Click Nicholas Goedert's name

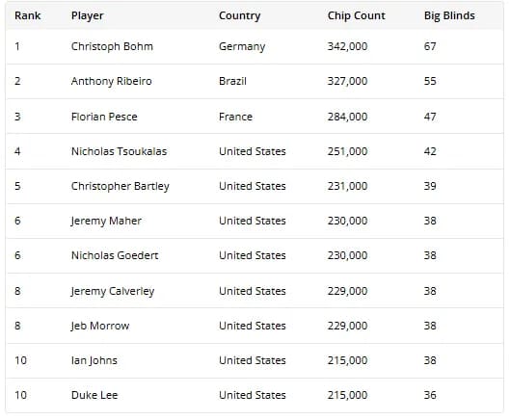(115, 255)
